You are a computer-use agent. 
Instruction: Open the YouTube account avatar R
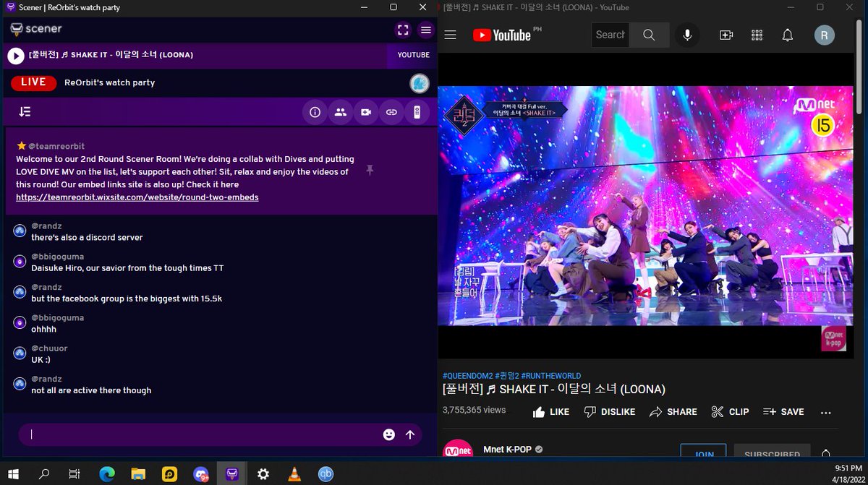click(824, 35)
